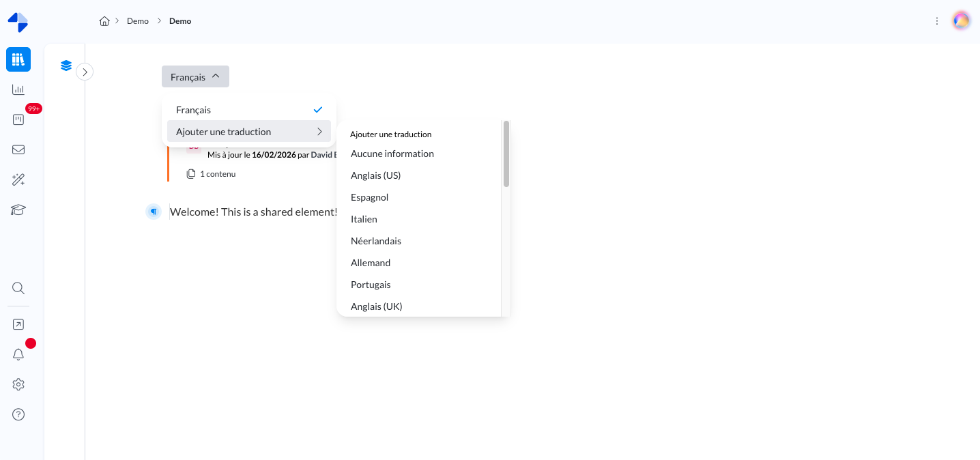Click the translation list scrollbar
Viewport: 980px width, 460px height.
click(x=506, y=154)
